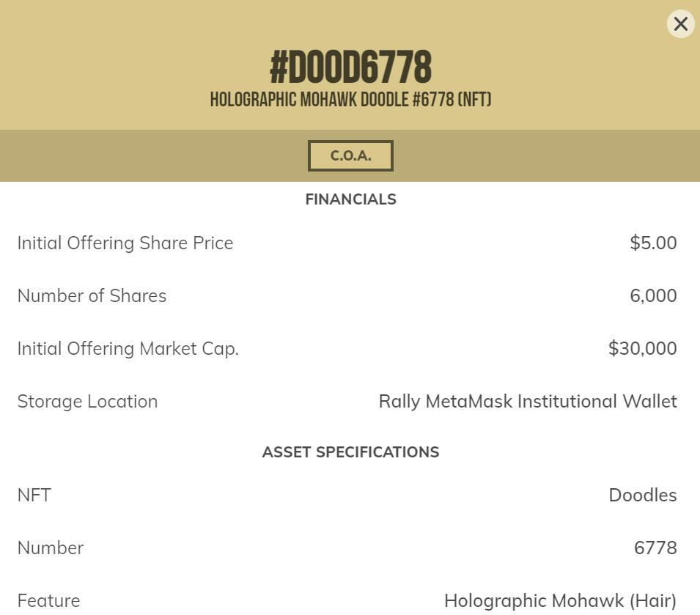Click the Storage Location label

pos(87,402)
